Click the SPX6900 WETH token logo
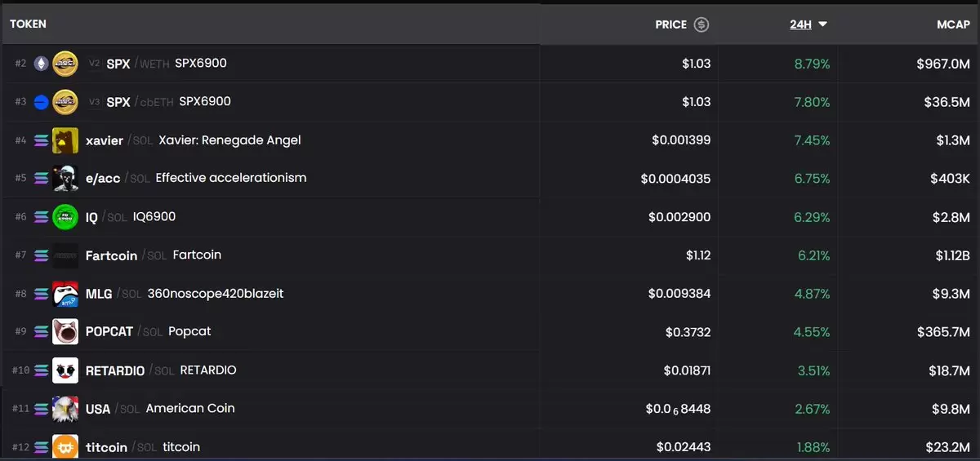Image resolution: width=980 pixels, height=461 pixels. [65, 64]
